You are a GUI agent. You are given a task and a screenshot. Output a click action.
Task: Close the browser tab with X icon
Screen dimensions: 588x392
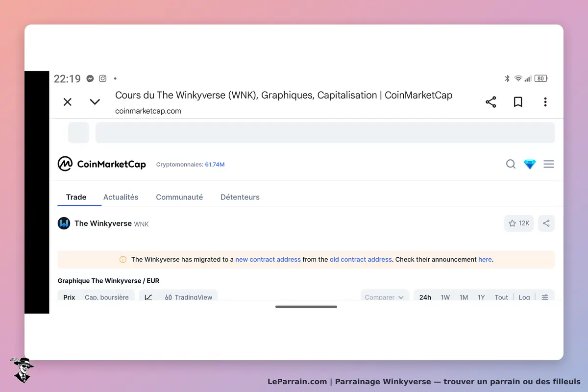coord(68,102)
